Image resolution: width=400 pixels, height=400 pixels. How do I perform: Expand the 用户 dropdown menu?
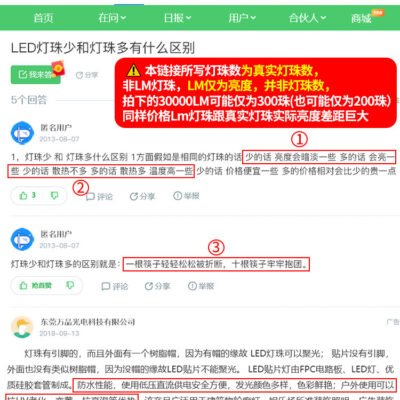(x=242, y=18)
